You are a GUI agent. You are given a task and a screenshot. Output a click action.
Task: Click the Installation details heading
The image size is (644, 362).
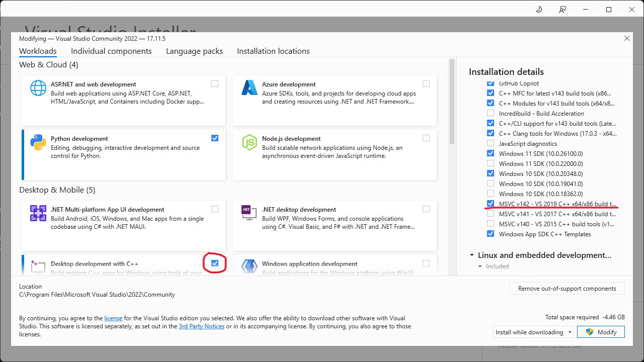point(506,72)
